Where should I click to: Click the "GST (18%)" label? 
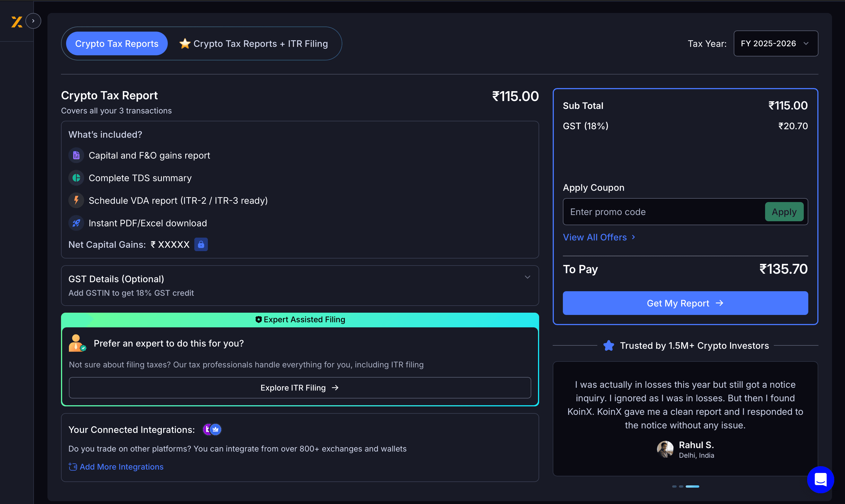586,126
